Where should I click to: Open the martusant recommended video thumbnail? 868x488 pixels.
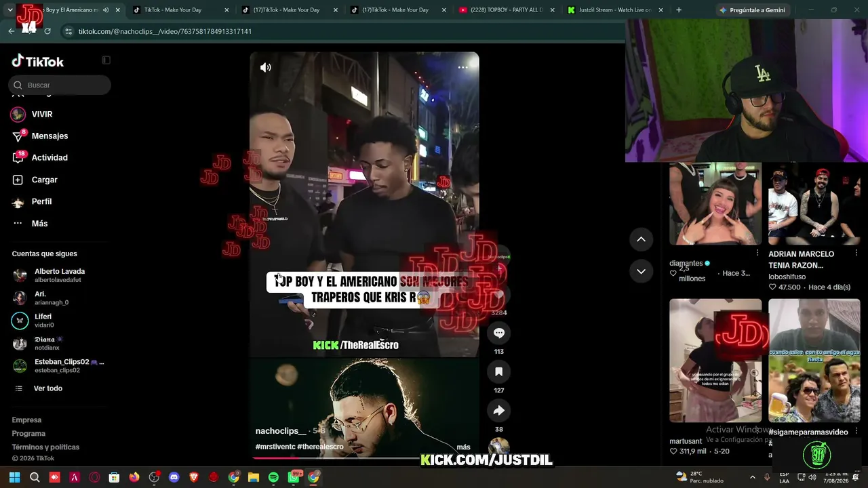pyautogui.click(x=715, y=361)
